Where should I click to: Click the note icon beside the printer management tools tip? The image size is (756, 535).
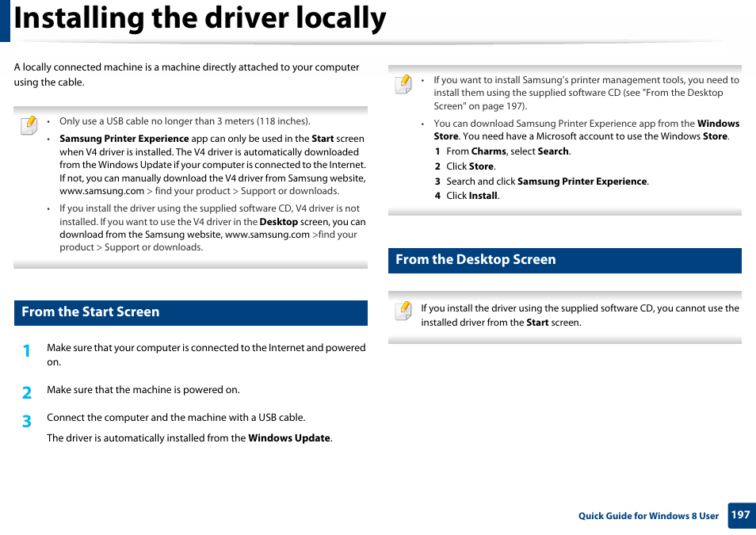coord(403,85)
